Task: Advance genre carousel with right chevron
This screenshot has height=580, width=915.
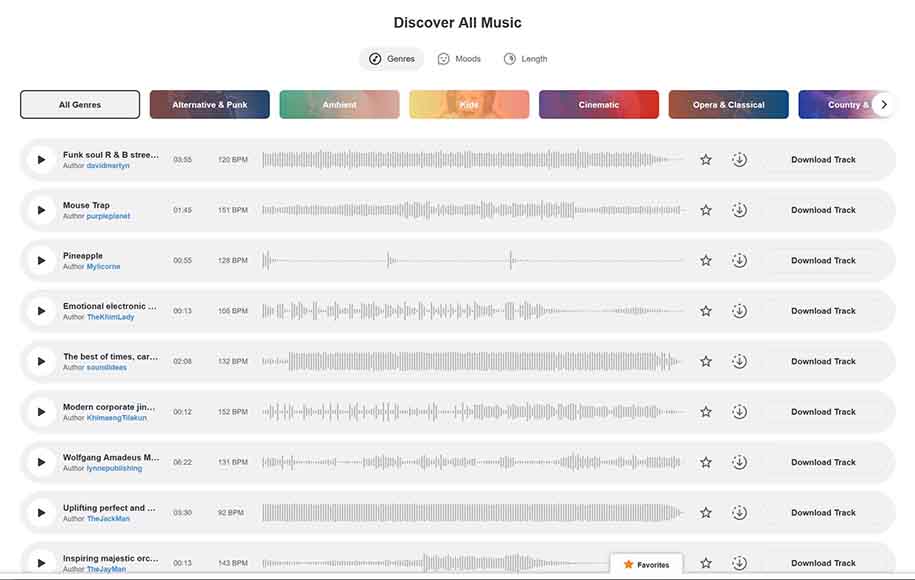Action: (x=884, y=104)
